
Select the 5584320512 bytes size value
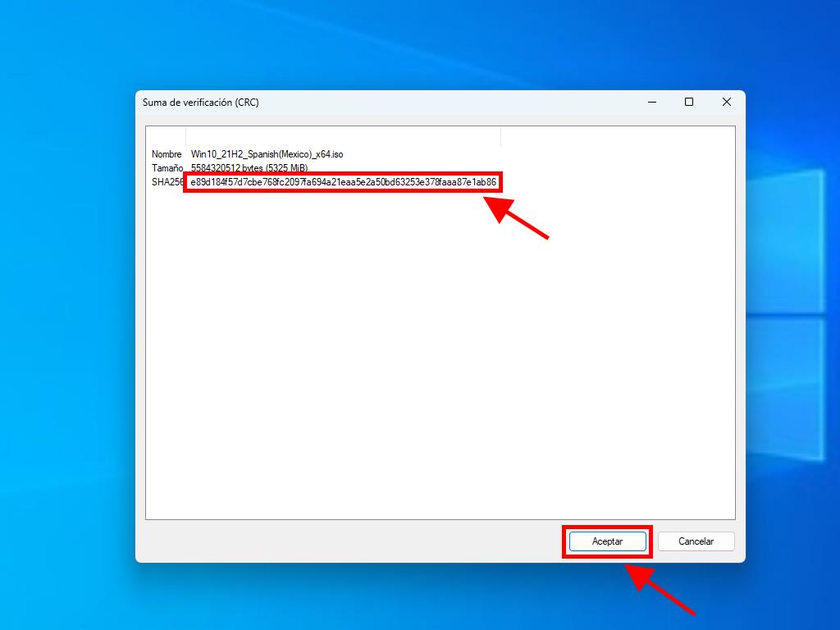click(249, 168)
